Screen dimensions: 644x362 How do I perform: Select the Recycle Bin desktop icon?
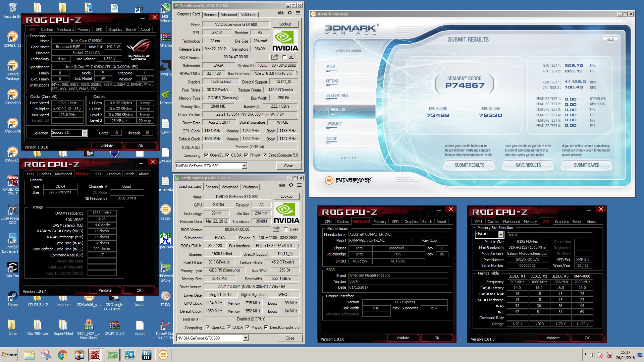point(13,10)
